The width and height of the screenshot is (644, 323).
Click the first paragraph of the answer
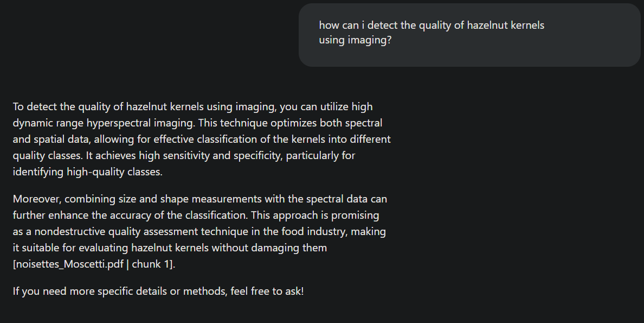tap(201, 139)
